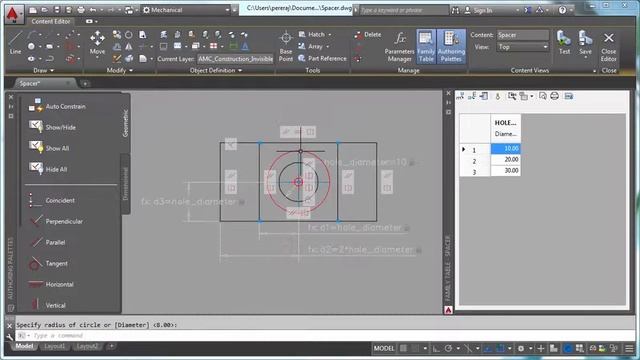The height and width of the screenshot is (360, 640).
Task: Click status bar customization menu icon
Action: 629,348
